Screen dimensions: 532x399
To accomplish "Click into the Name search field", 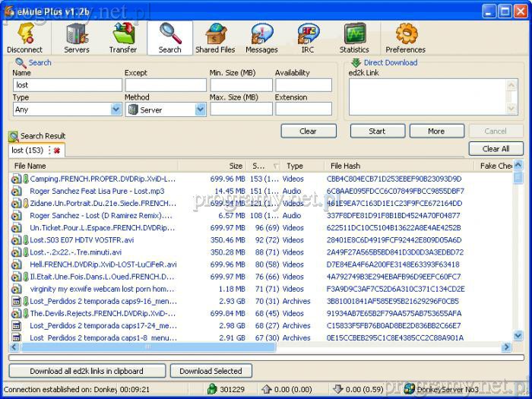I will click(x=67, y=85).
